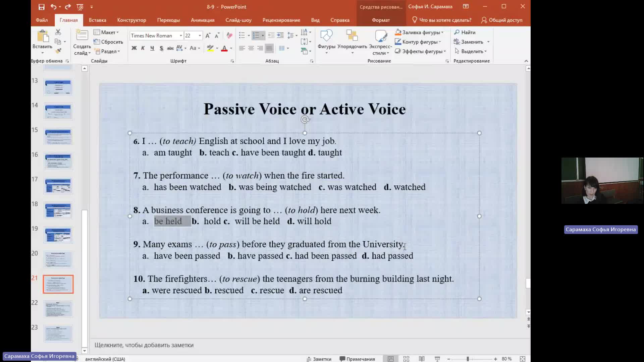Justify text alignment

pyautogui.click(x=269, y=48)
